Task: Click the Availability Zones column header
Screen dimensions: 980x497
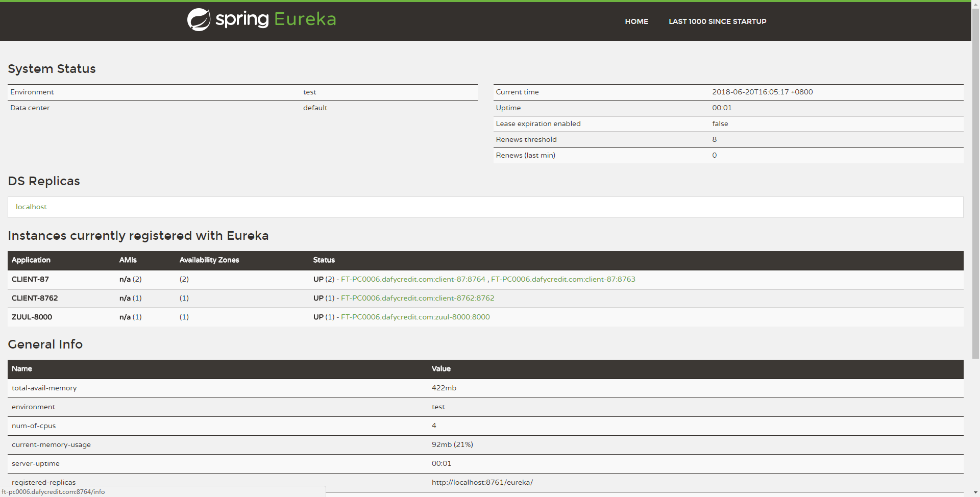Action: (209, 260)
